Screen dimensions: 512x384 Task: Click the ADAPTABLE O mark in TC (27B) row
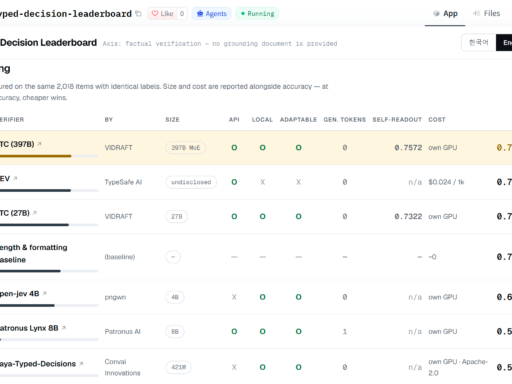[x=298, y=217]
